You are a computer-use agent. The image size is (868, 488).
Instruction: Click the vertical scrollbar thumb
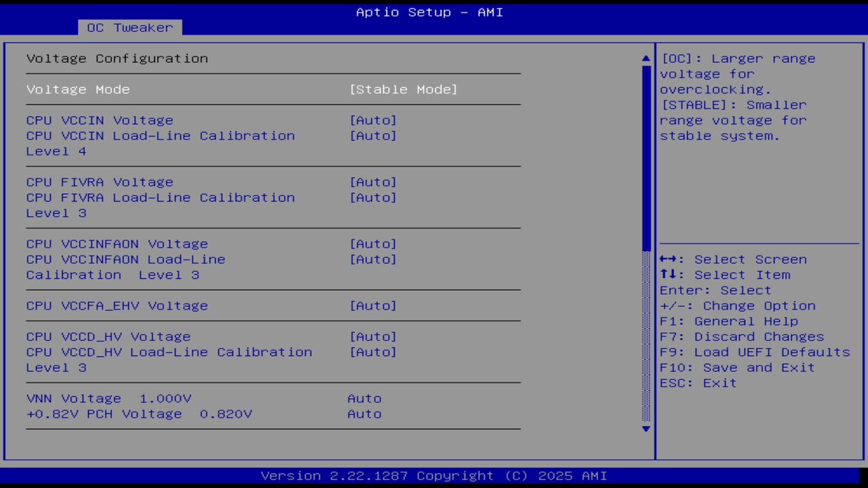click(646, 157)
